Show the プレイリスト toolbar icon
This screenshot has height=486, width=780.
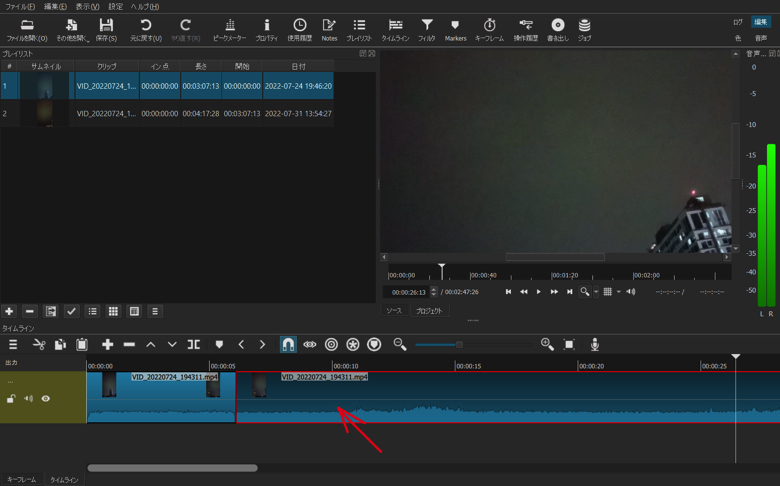(359, 30)
